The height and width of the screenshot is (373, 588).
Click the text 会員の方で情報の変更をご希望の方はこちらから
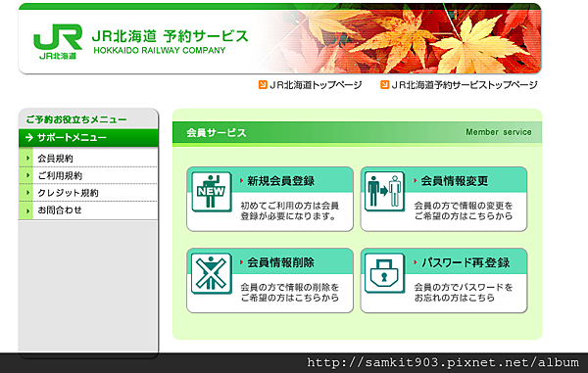[464, 210]
